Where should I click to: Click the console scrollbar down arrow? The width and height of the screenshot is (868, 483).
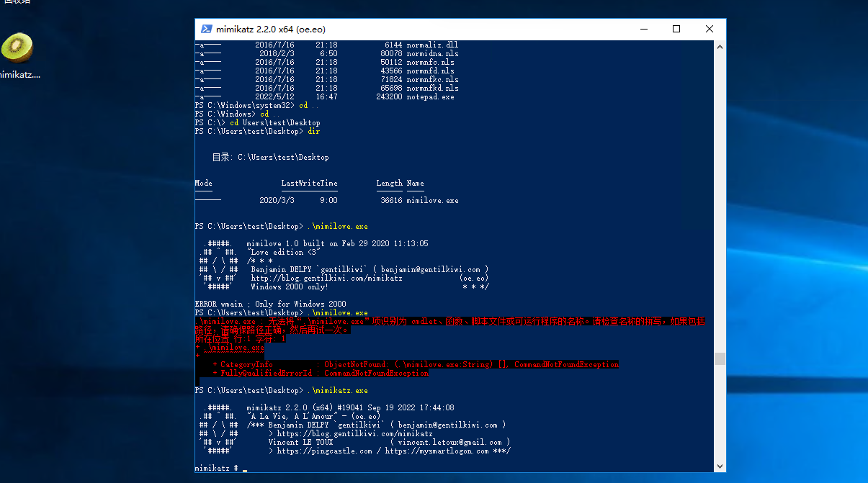point(720,467)
